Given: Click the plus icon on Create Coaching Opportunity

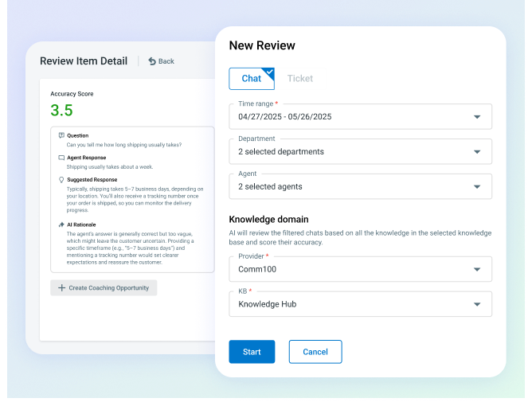Looking at the screenshot, I should pyautogui.click(x=62, y=287).
